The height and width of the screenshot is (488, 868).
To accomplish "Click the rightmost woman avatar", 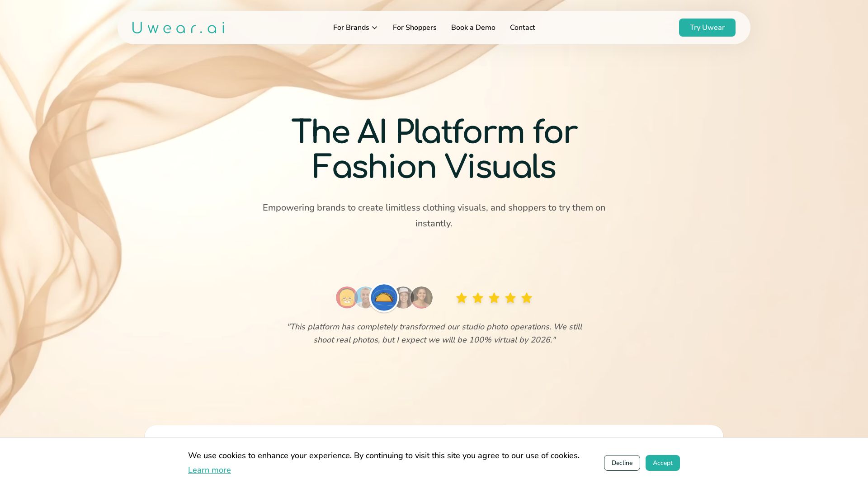I will pyautogui.click(x=423, y=297).
